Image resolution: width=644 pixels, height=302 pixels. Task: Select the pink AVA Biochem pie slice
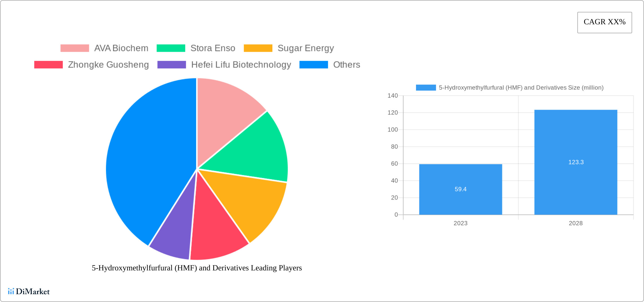click(x=226, y=113)
